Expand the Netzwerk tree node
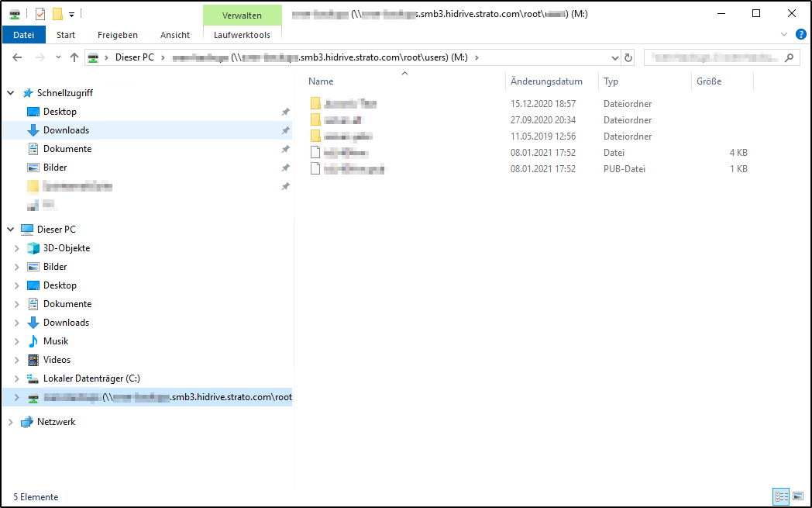This screenshot has width=812, height=508. (11, 422)
